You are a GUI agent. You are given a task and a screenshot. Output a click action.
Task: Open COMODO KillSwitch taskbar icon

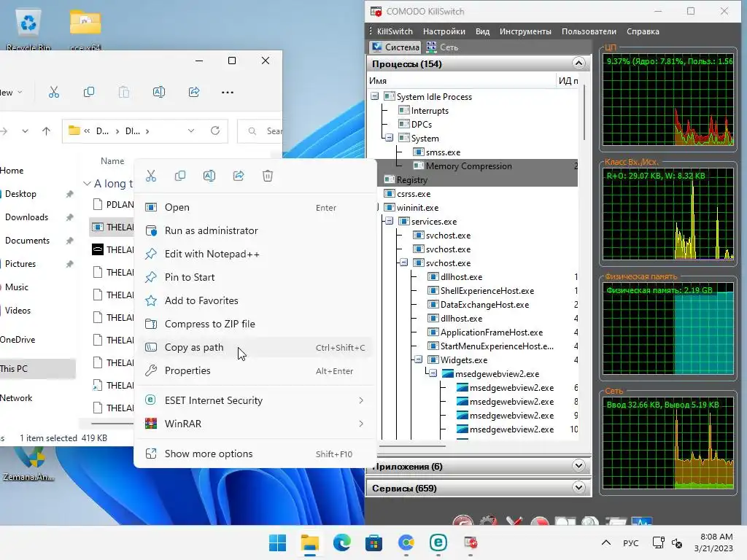(471, 542)
